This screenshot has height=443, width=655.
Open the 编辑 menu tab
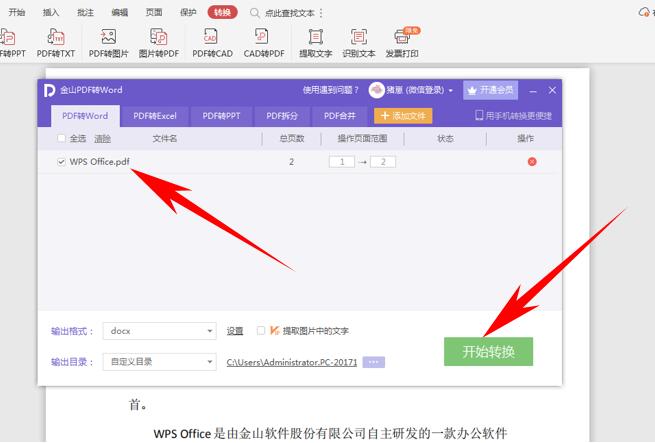(x=119, y=13)
